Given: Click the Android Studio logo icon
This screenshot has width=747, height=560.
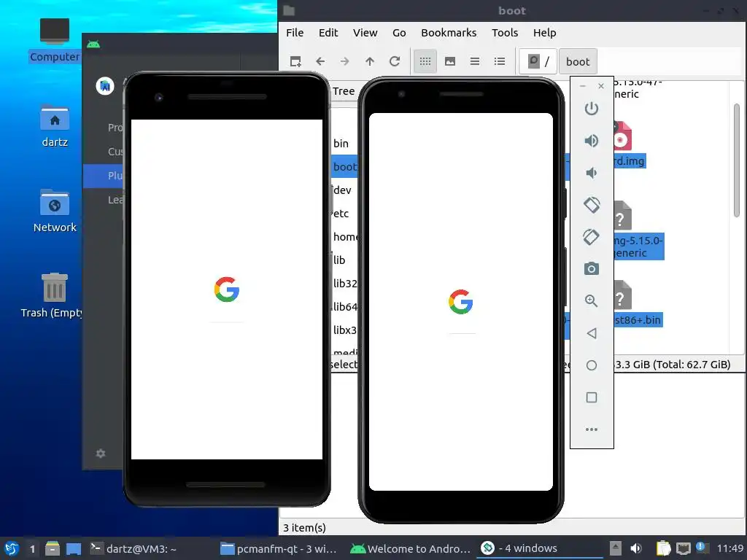Looking at the screenshot, I should click(105, 86).
